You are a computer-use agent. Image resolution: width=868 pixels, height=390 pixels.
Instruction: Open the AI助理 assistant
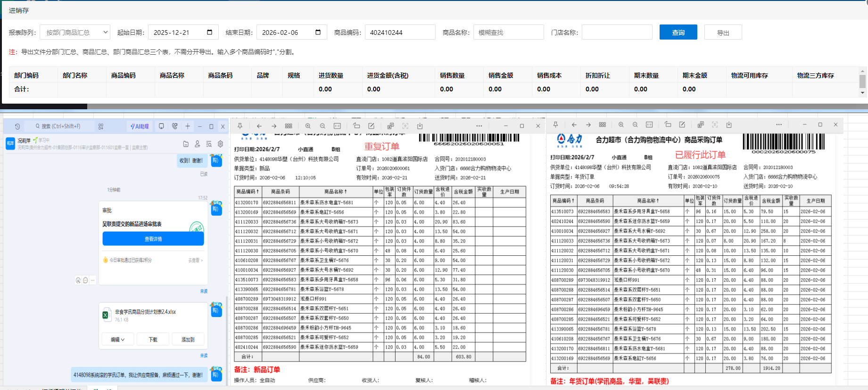click(140, 126)
